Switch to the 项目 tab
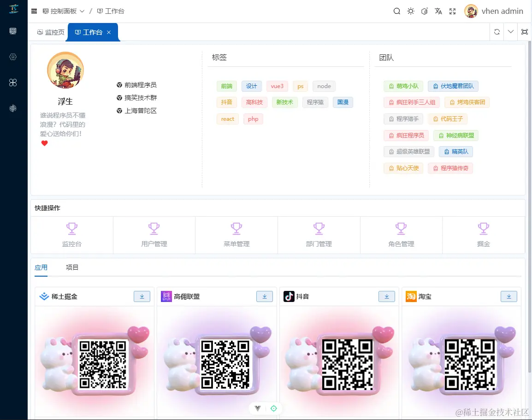This screenshot has width=532, height=420. click(x=72, y=268)
